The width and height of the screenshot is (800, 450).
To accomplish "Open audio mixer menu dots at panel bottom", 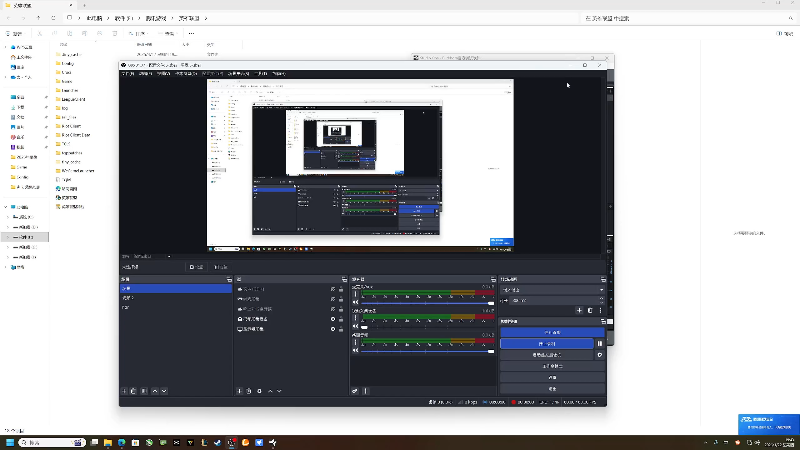I will [x=365, y=391].
